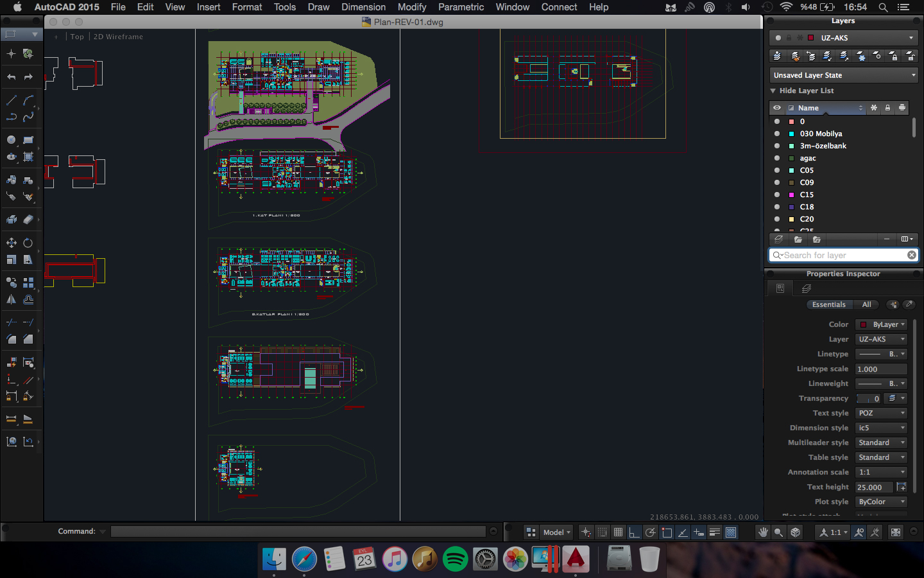Click the color swatch of layer 0

[x=791, y=121]
